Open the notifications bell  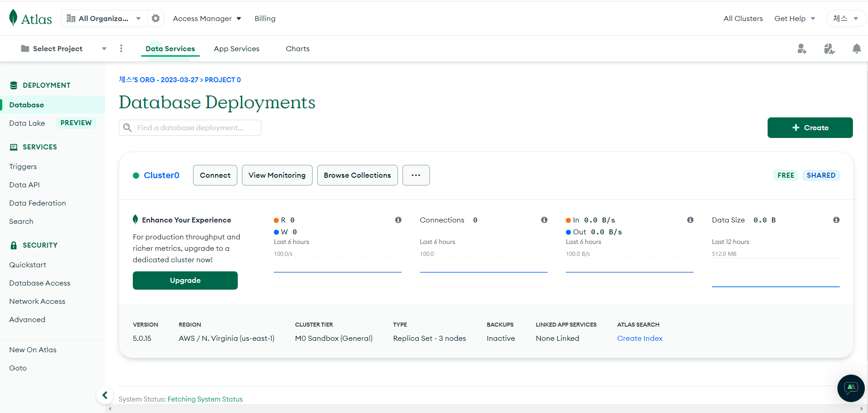point(857,48)
